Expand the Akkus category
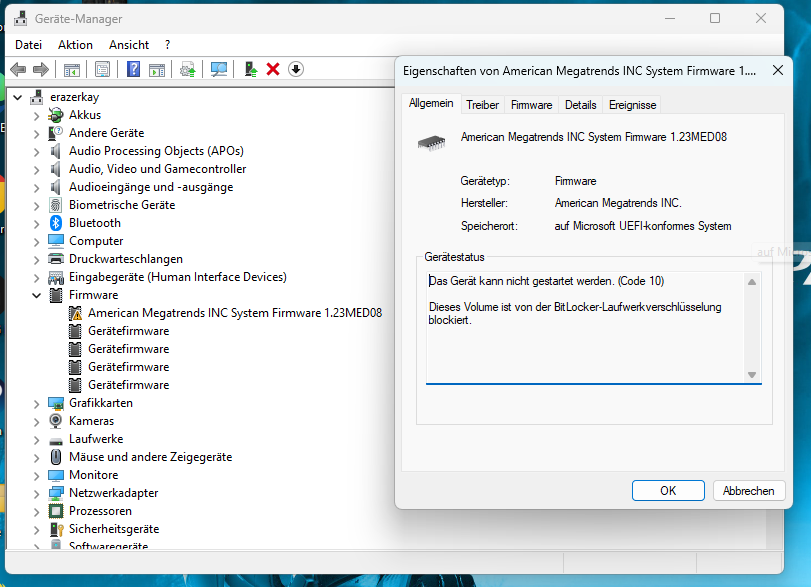The width and height of the screenshot is (811, 587). tap(37, 115)
